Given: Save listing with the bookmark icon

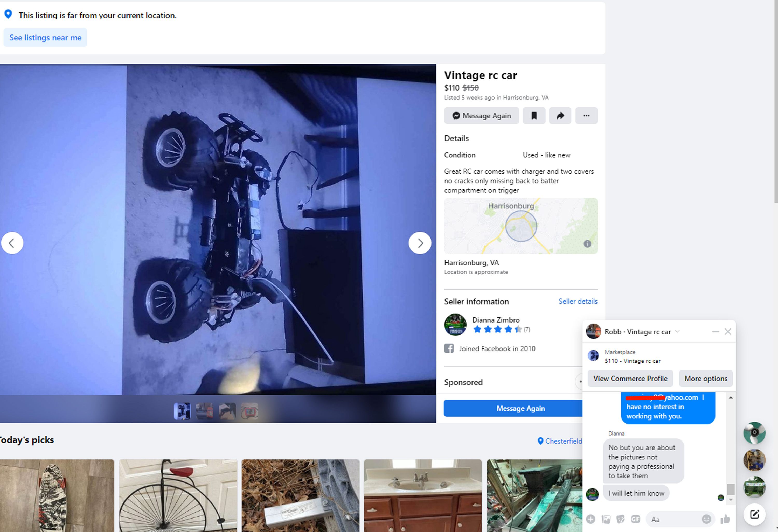Looking at the screenshot, I should point(534,116).
